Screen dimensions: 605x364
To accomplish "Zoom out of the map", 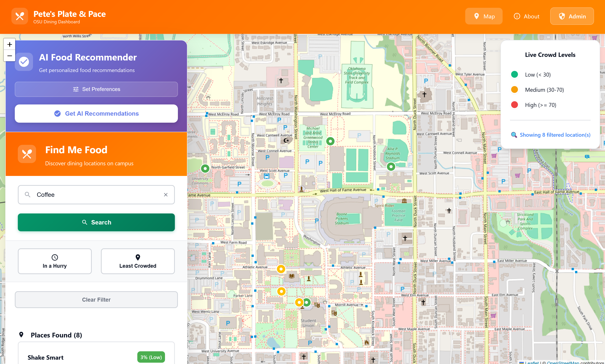I will 9,56.
